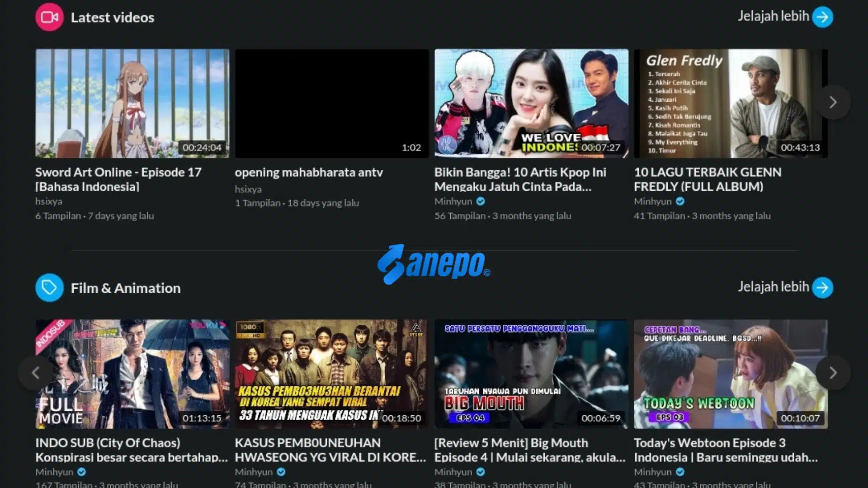Image resolution: width=868 pixels, height=488 pixels.
Task: Click the Latest videos section heading
Action: tap(113, 17)
